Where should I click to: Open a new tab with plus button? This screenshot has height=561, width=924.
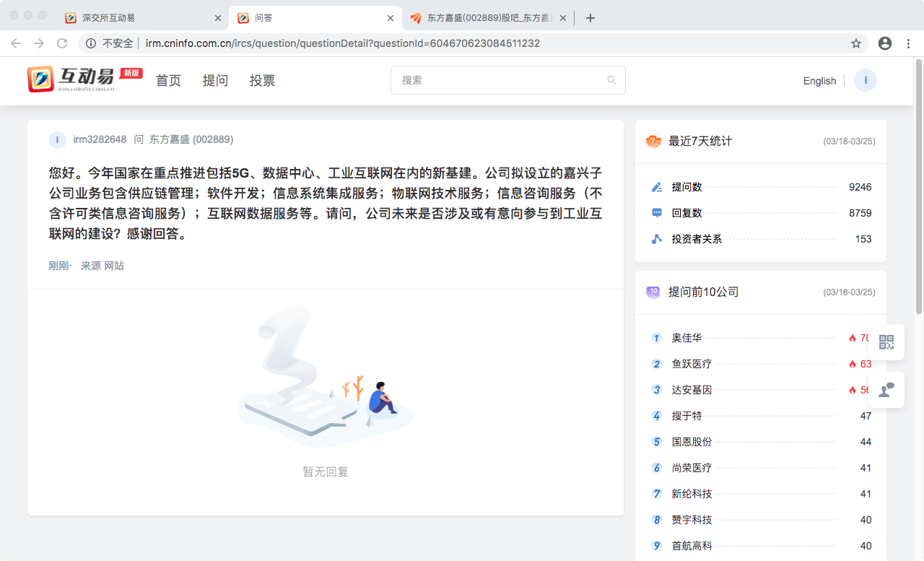(x=590, y=18)
